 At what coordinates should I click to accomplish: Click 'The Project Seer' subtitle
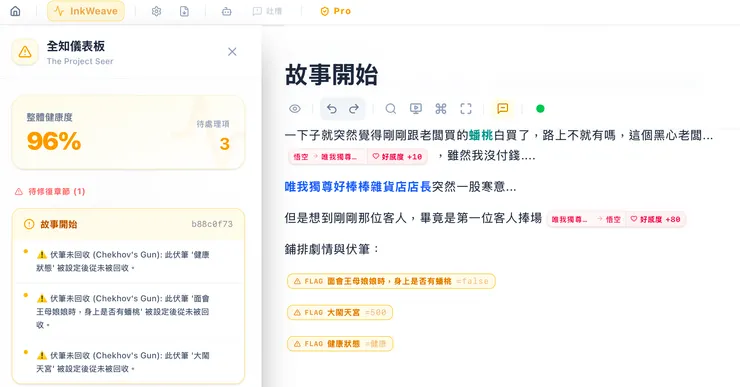pos(80,61)
